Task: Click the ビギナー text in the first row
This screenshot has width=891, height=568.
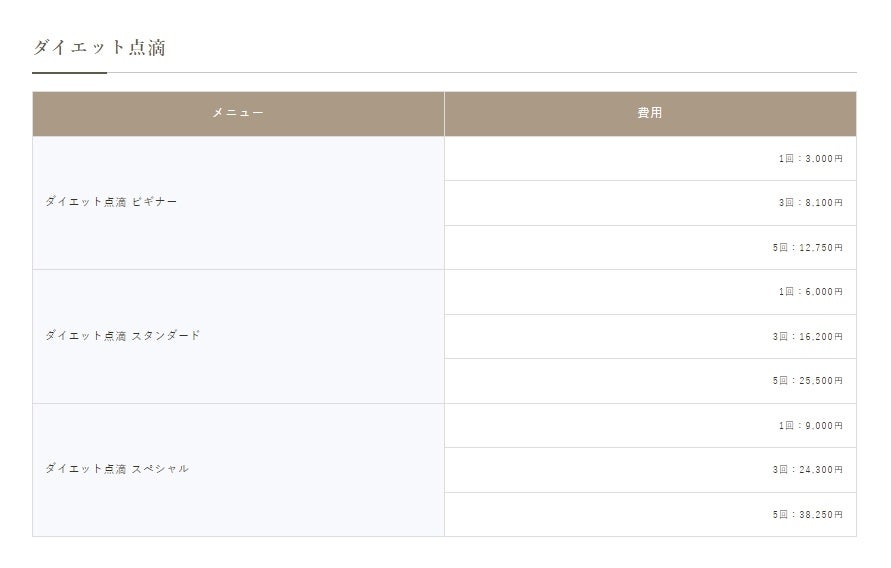Action: pos(155,202)
